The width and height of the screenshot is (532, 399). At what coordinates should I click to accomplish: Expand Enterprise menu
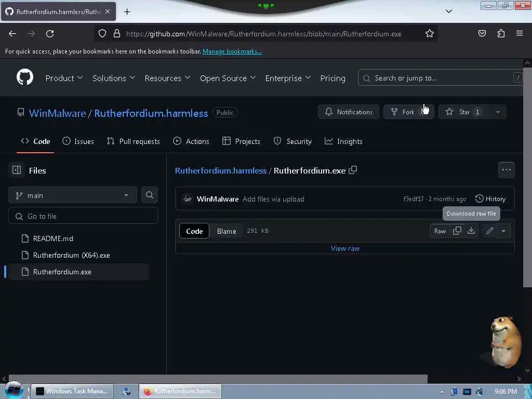(288, 78)
